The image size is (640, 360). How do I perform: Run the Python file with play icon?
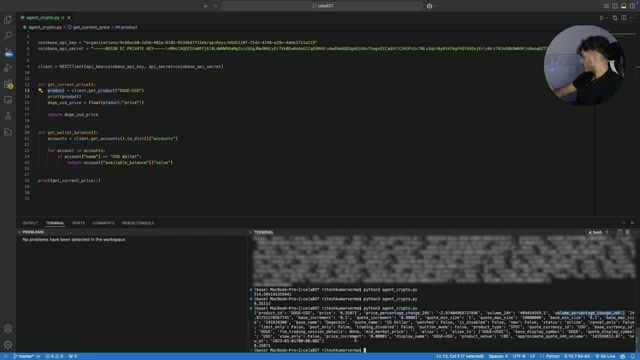(x=601, y=18)
